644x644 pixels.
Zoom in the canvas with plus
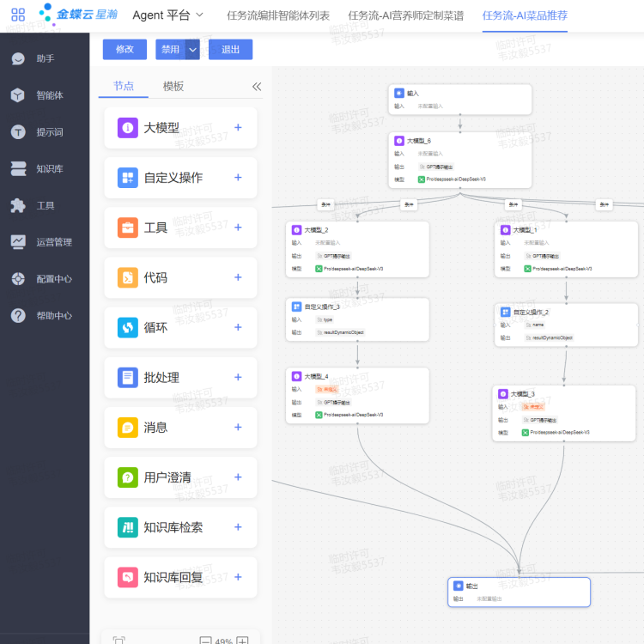click(242, 641)
